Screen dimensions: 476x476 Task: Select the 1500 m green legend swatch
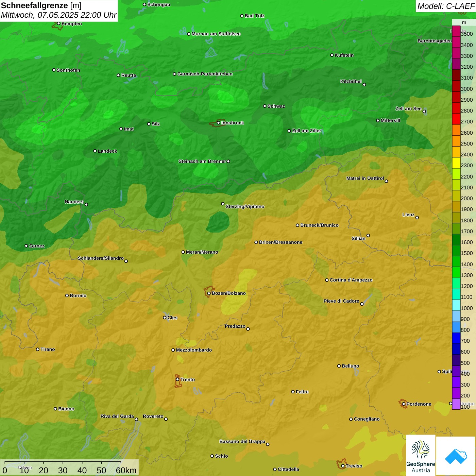pos(456,251)
